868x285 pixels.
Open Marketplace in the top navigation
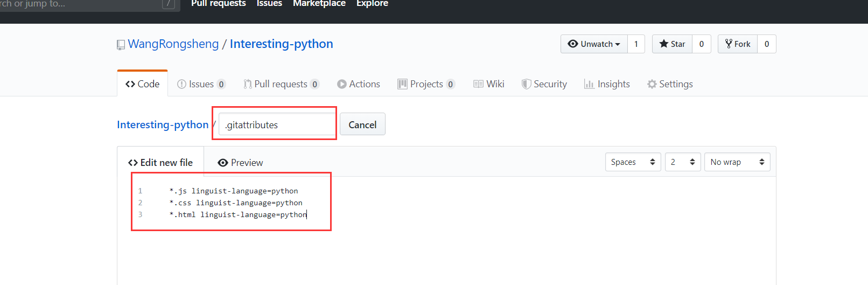pyautogui.click(x=319, y=4)
